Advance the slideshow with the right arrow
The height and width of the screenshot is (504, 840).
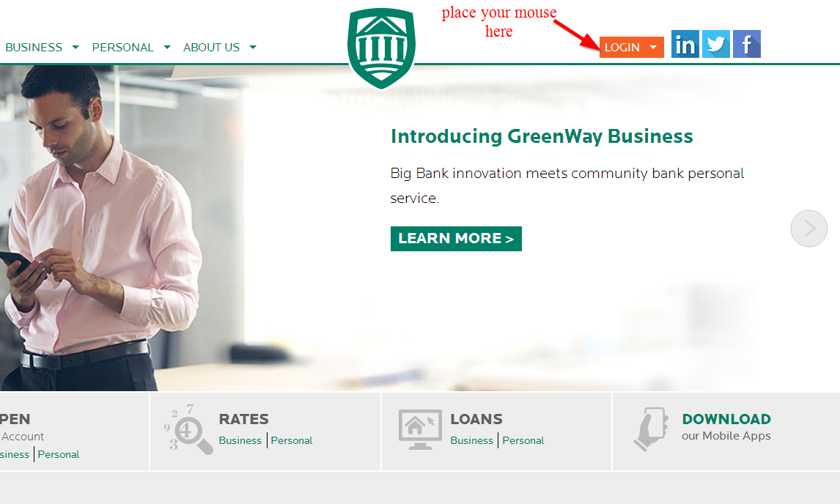pyautogui.click(x=809, y=228)
